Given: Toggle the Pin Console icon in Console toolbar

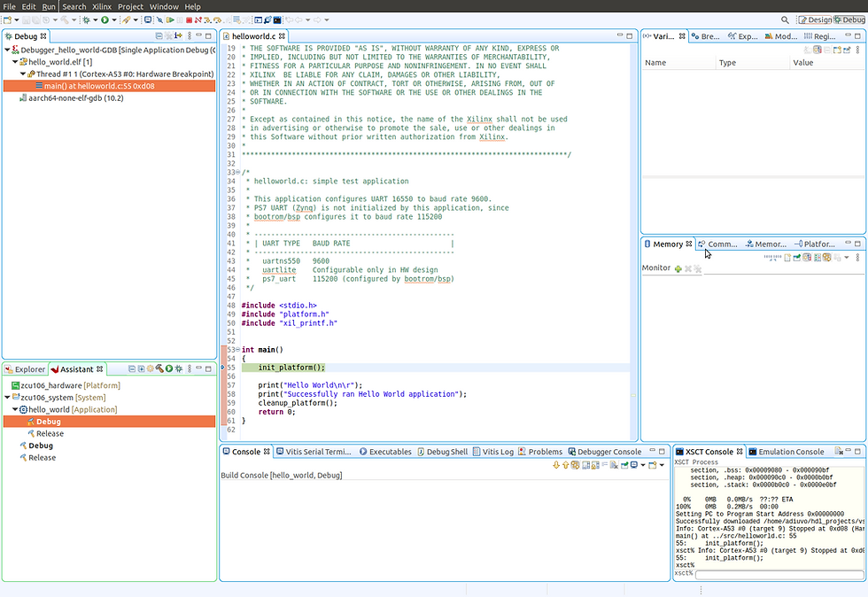Looking at the screenshot, I should pos(624,465).
